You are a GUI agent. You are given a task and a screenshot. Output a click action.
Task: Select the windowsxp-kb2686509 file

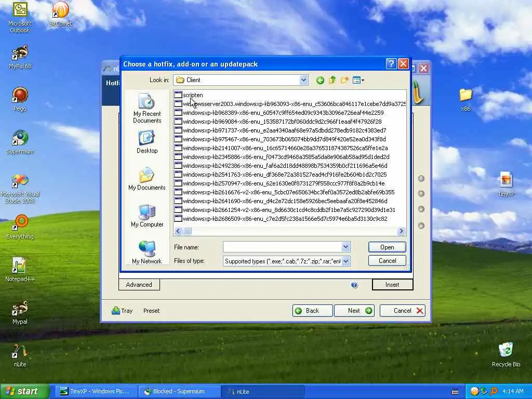click(281, 219)
